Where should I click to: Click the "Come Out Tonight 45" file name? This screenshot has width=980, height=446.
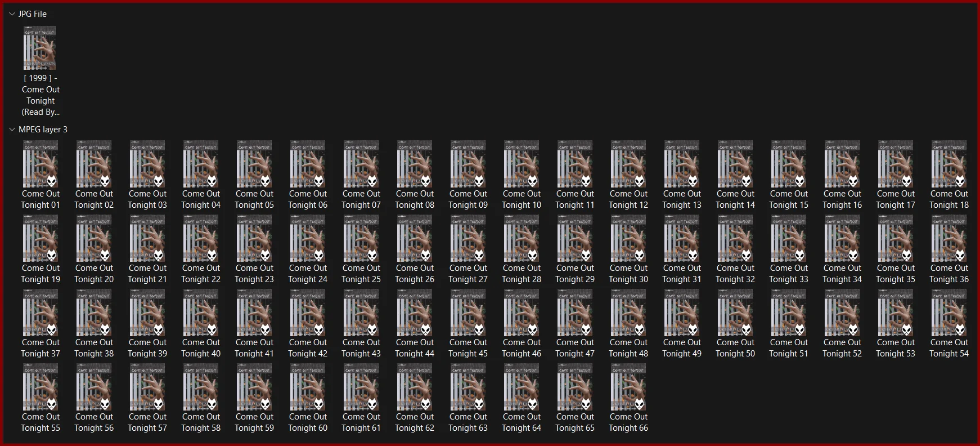(468, 348)
